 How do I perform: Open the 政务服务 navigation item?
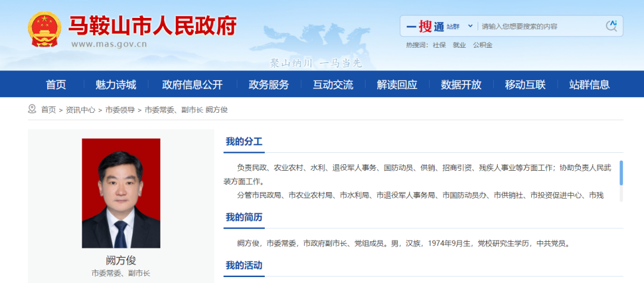tap(268, 85)
